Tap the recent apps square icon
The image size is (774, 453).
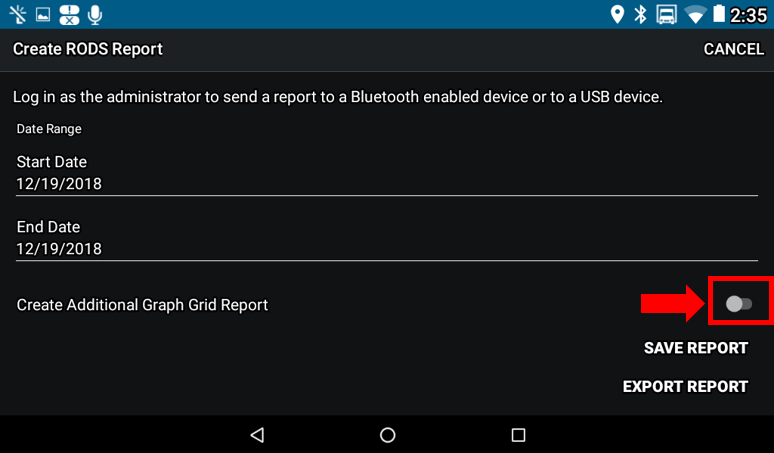518,435
